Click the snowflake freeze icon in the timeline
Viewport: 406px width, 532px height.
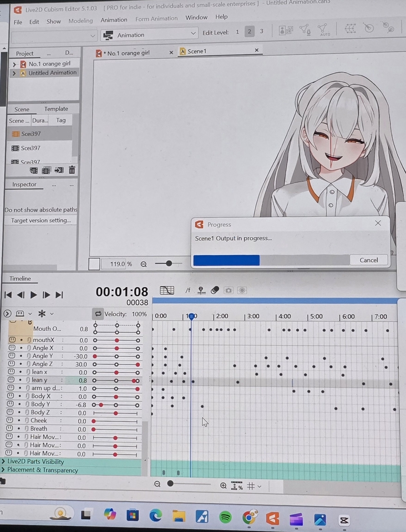(x=42, y=314)
